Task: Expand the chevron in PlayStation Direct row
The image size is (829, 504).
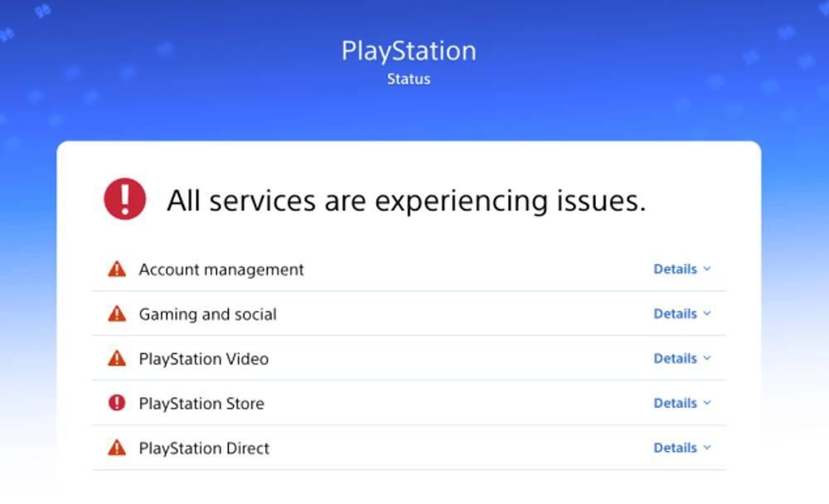Action: click(x=707, y=448)
